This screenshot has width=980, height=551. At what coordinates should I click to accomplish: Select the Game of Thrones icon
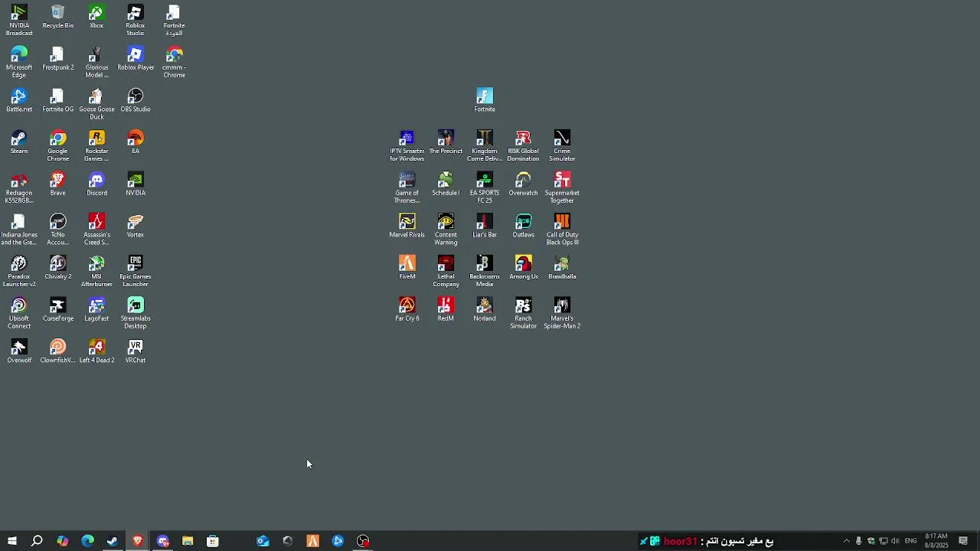(407, 188)
